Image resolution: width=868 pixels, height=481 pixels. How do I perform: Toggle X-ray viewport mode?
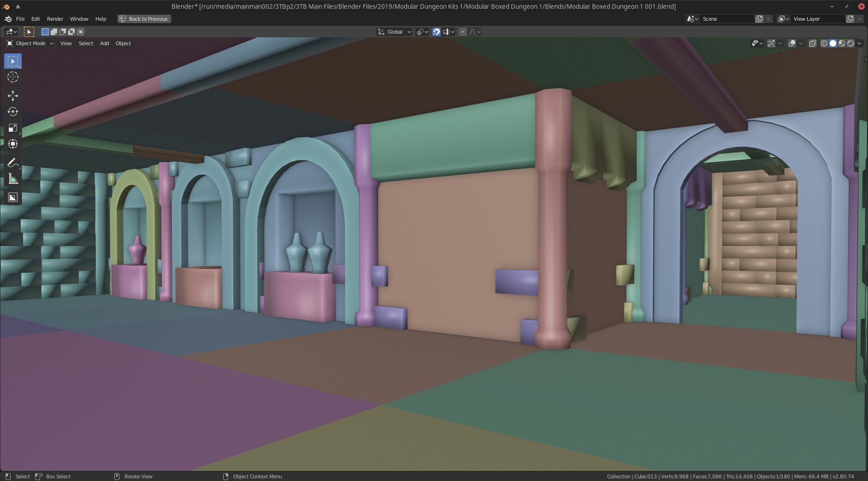click(x=812, y=43)
